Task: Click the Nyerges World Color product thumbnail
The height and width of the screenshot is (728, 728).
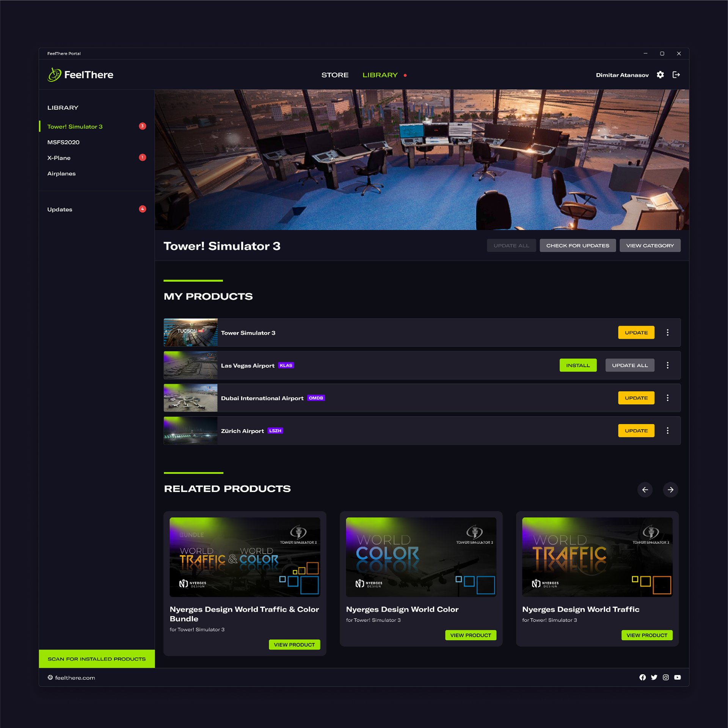Action: tap(421, 557)
